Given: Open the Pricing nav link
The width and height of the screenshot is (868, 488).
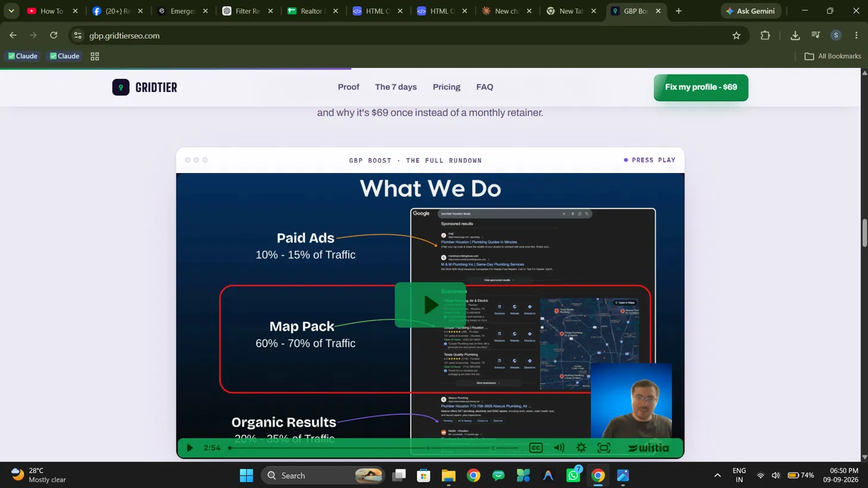Looking at the screenshot, I should (x=447, y=87).
